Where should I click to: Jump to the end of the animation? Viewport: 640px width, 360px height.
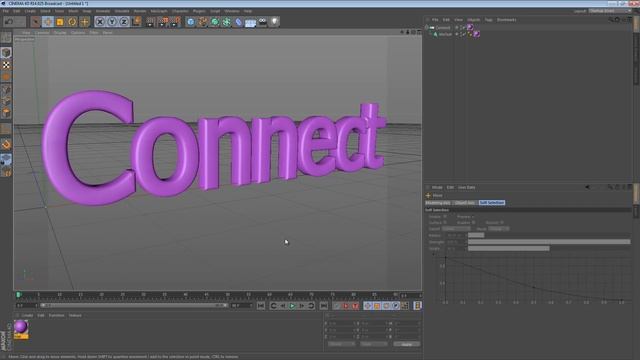324,306
